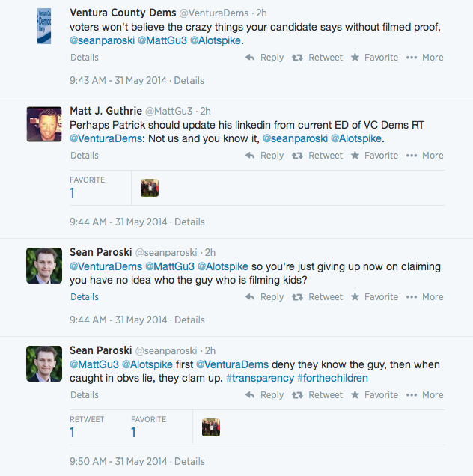The image size is (473, 476).
Task: Open the highlighted blue Details link under filming kids tweet
Action: 85,297
